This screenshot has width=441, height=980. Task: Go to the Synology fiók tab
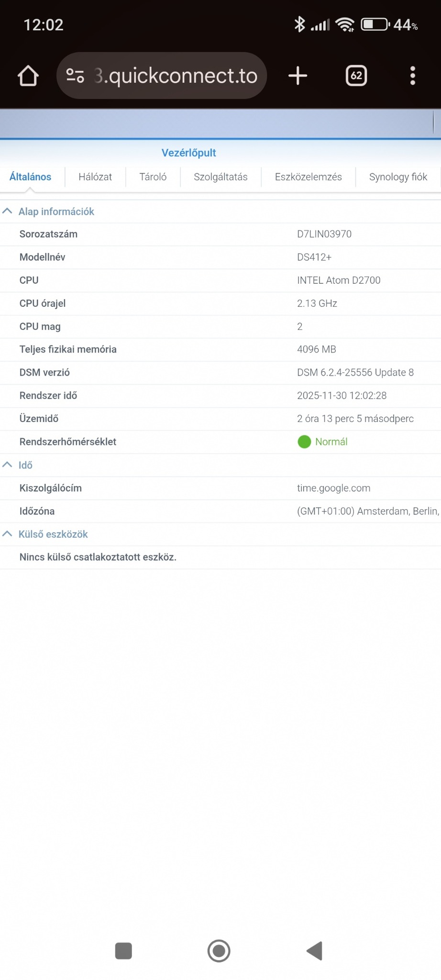click(398, 177)
